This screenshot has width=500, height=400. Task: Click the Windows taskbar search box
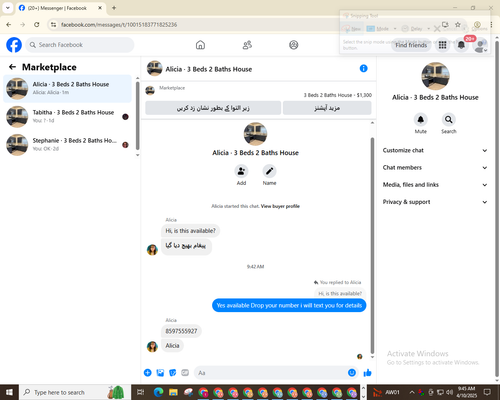coord(75,392)
